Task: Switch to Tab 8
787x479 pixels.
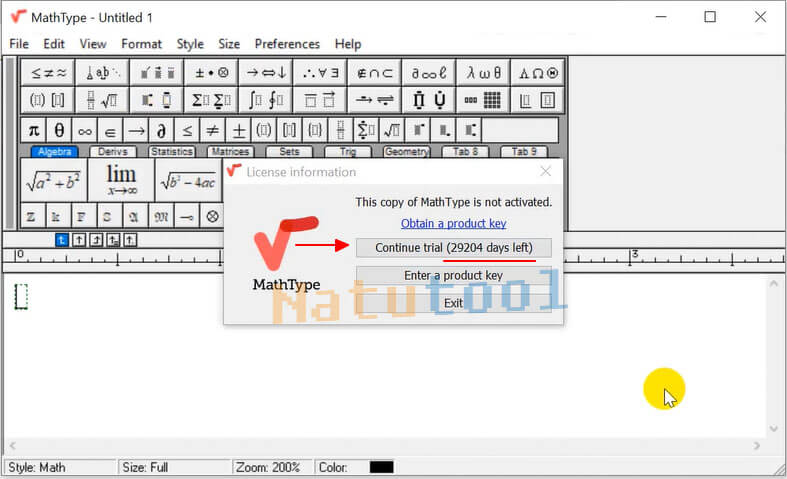Action: [465, 152]
